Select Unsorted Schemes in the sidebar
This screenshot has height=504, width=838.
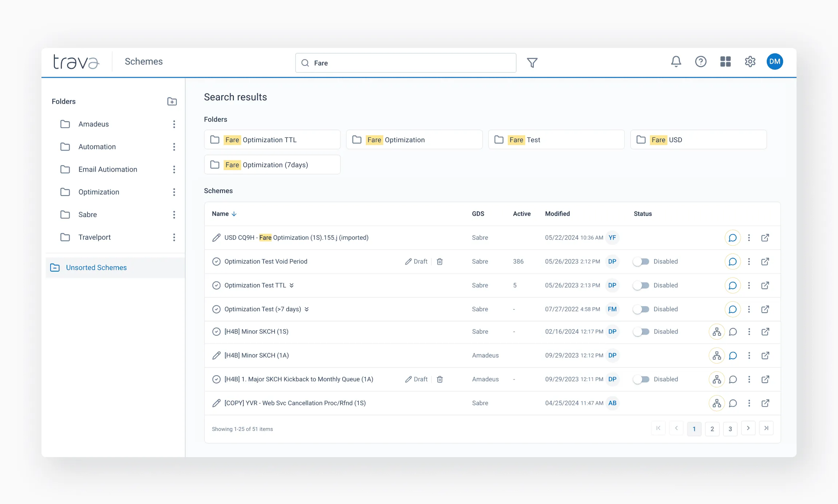pos(96,268)
